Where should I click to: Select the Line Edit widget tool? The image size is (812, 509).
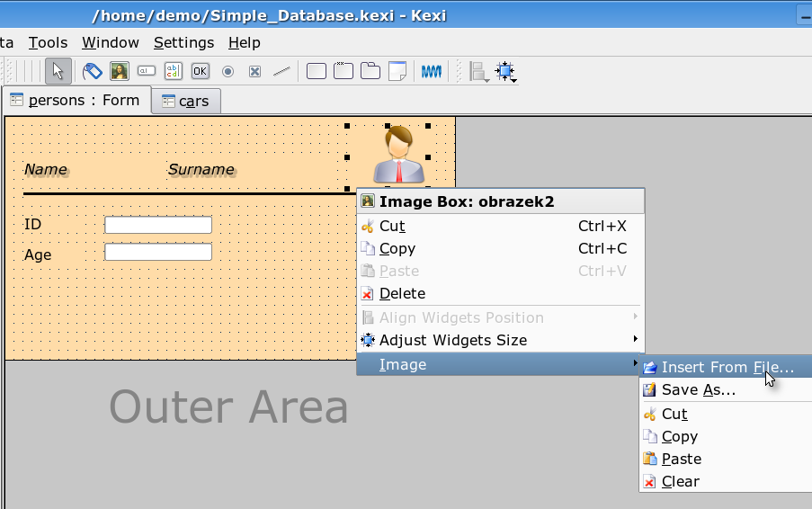[x=146, y=71]
